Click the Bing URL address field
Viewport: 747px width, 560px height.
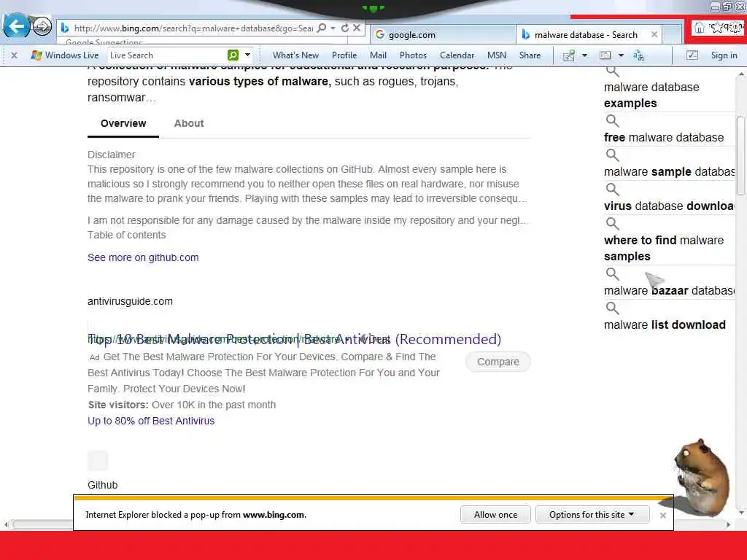[x=193, y=28]
